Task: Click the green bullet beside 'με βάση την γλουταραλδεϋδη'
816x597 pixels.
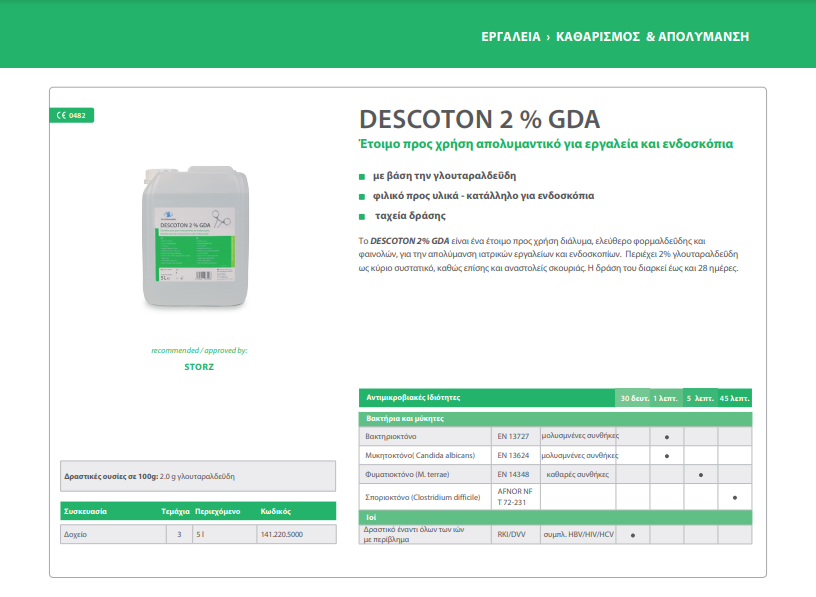Action: (x=362, y=175)
